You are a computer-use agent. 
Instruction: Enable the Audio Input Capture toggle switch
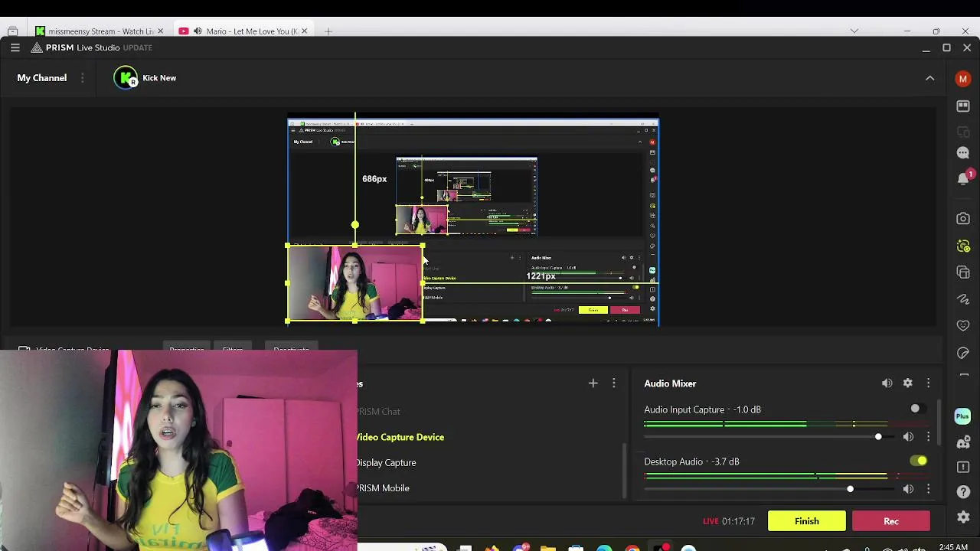click(918, 409)
